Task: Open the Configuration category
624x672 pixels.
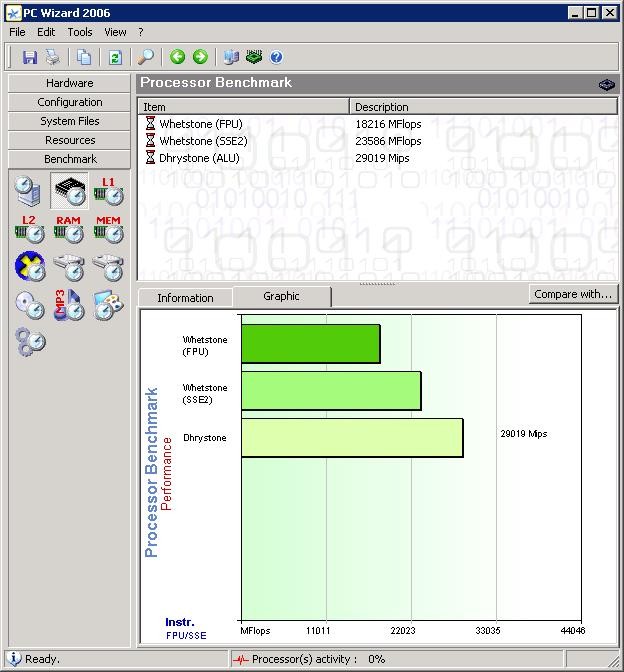Action: click(69, 102)
